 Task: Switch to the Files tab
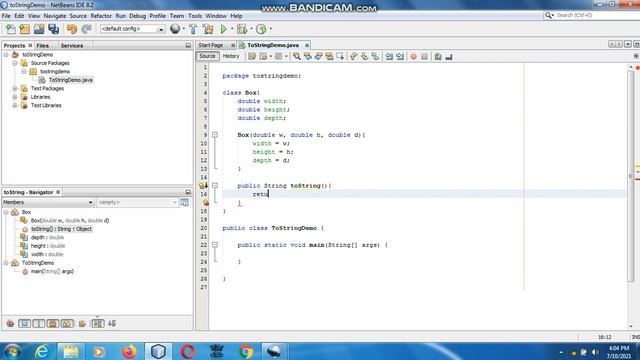[42, 46]
